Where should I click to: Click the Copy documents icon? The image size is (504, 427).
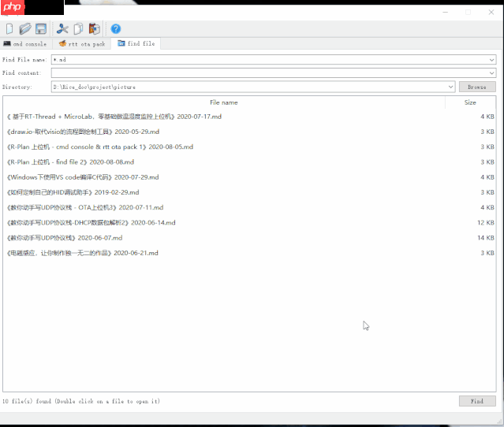click(x=79, y=29)
